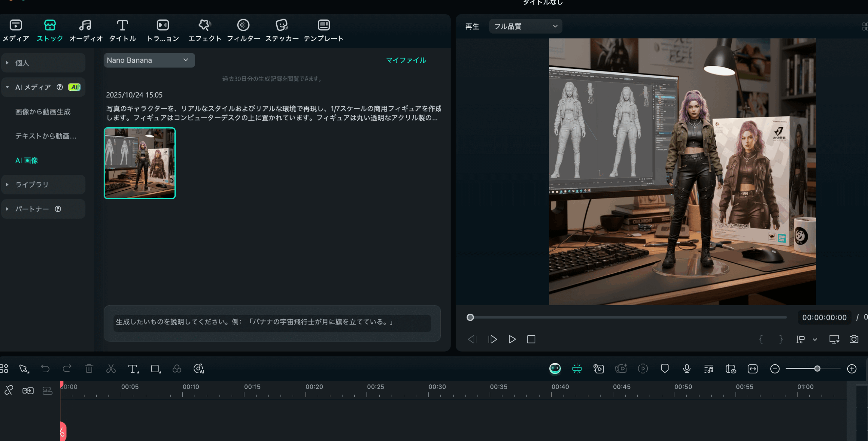Click the Delete trash icon on the toolbar

click(89, 369)
